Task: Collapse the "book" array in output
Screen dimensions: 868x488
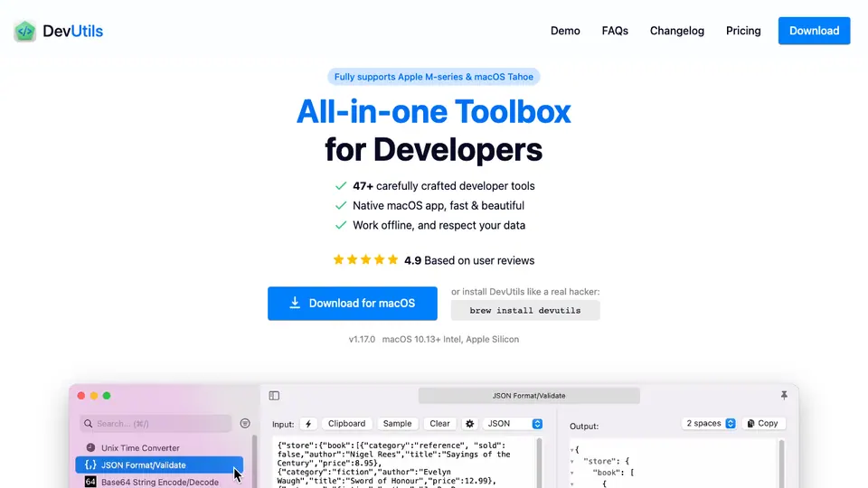Action: coord(572,473)
